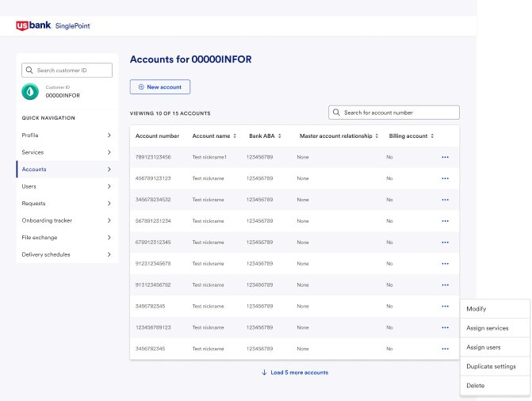The width and height of the screenshot is (532, 401).
Task: Click account name Test nickname1
Action: click(x=209, y=157)
